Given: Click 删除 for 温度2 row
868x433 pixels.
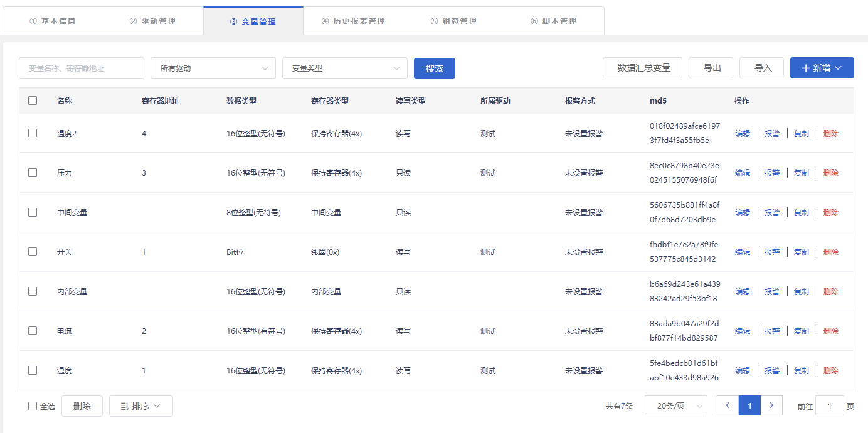Looking at the screenshot, I should click(831, 134).
